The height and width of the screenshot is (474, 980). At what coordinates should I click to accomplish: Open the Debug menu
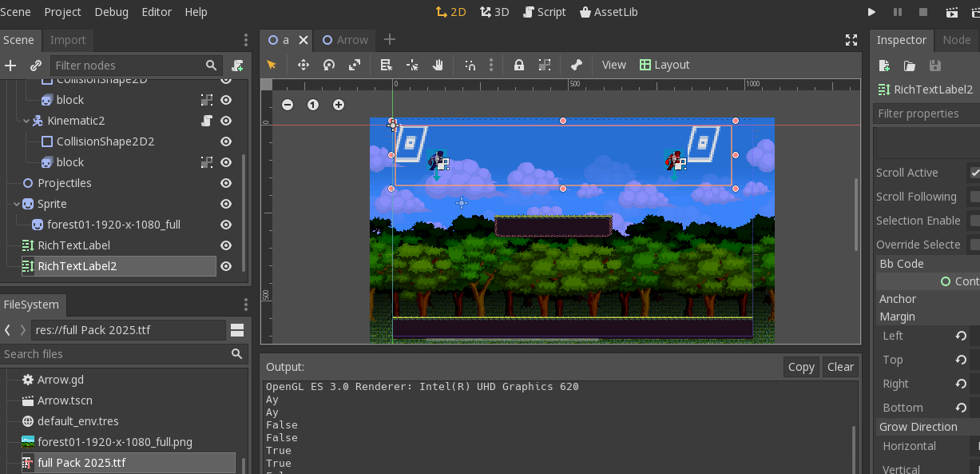tap(111, 12)
